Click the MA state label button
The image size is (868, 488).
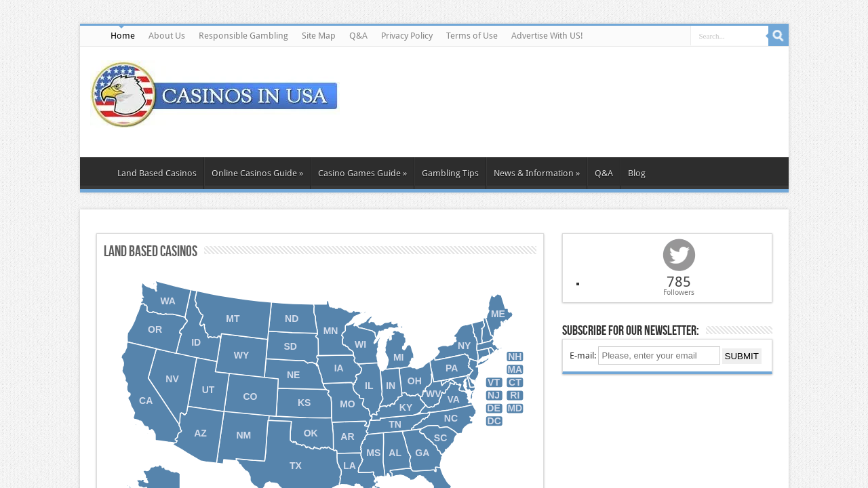[x=515, y=369]
